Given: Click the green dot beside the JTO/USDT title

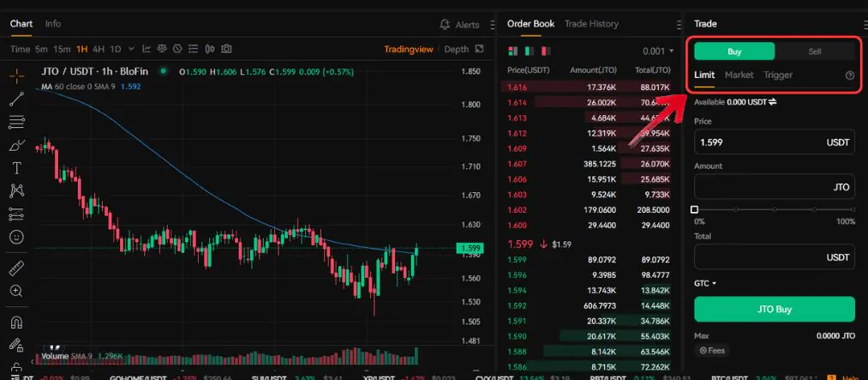Looking at the screenshot, I should (163, 71).
